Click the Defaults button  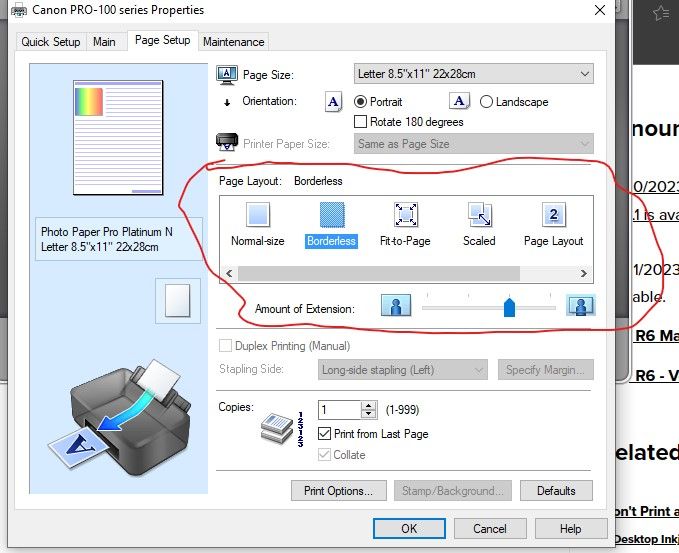tap(556, 491)
